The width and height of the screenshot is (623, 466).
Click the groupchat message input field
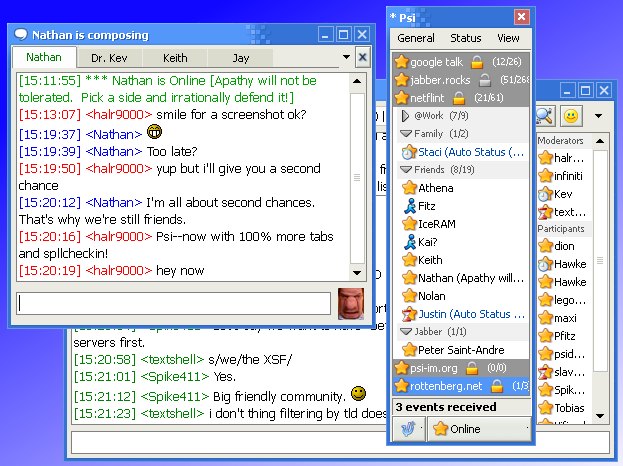tap(341, 443)
